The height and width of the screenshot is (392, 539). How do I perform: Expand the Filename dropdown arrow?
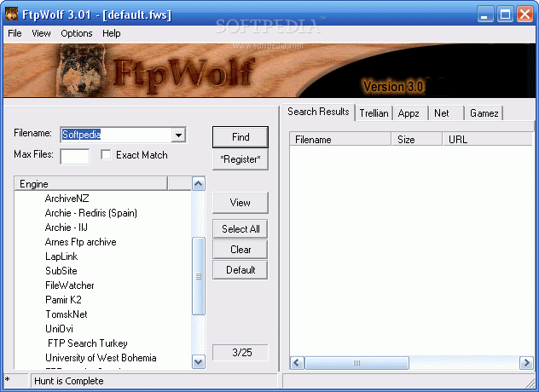pos(178,135)
